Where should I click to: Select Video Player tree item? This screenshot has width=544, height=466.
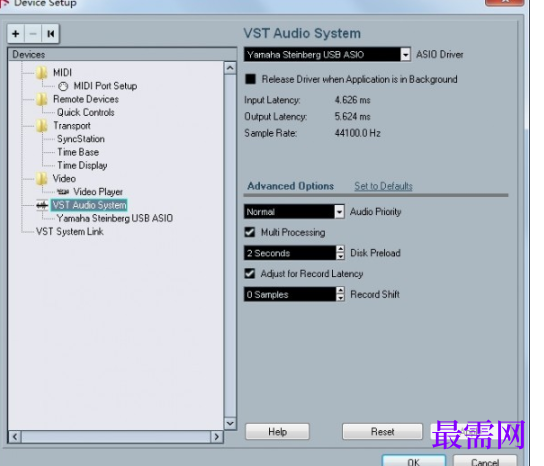click(x=98, y=192)
